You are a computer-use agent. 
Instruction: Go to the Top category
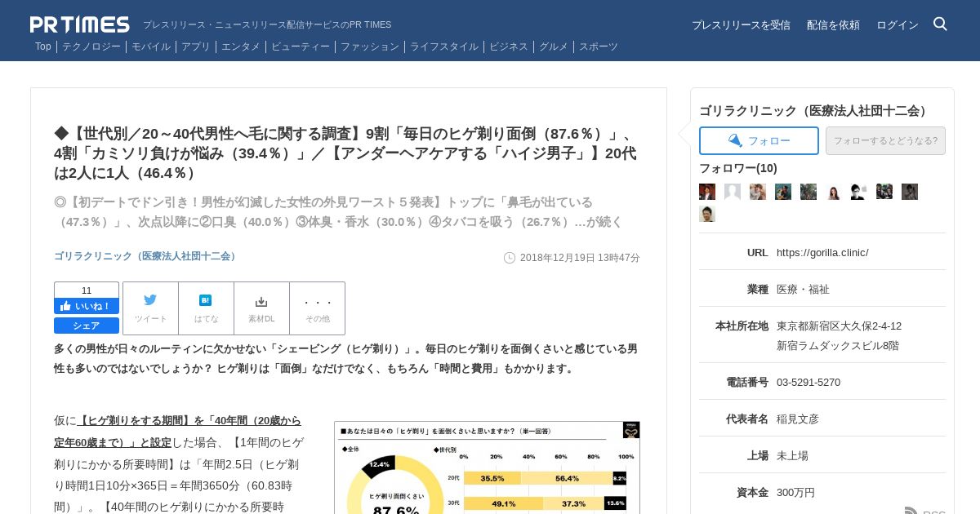pos(43,47)
